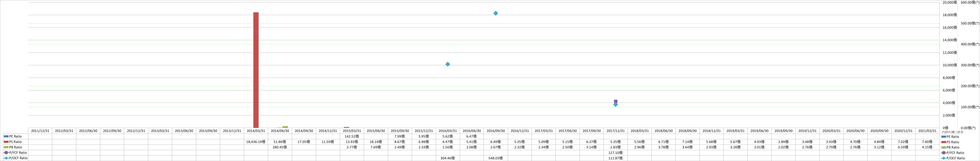
Task: Click the 4.15倍 PB Ratio cell
Action: (927, 147)
